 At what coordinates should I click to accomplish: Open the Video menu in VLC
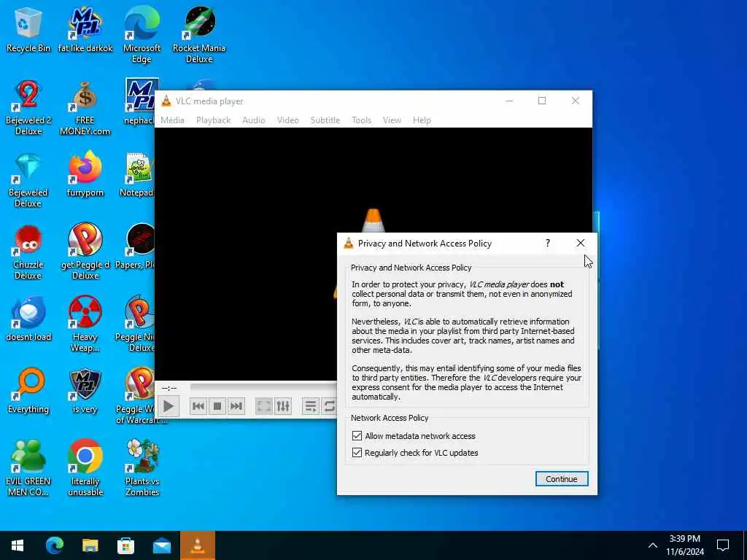[x=287, y=120]
